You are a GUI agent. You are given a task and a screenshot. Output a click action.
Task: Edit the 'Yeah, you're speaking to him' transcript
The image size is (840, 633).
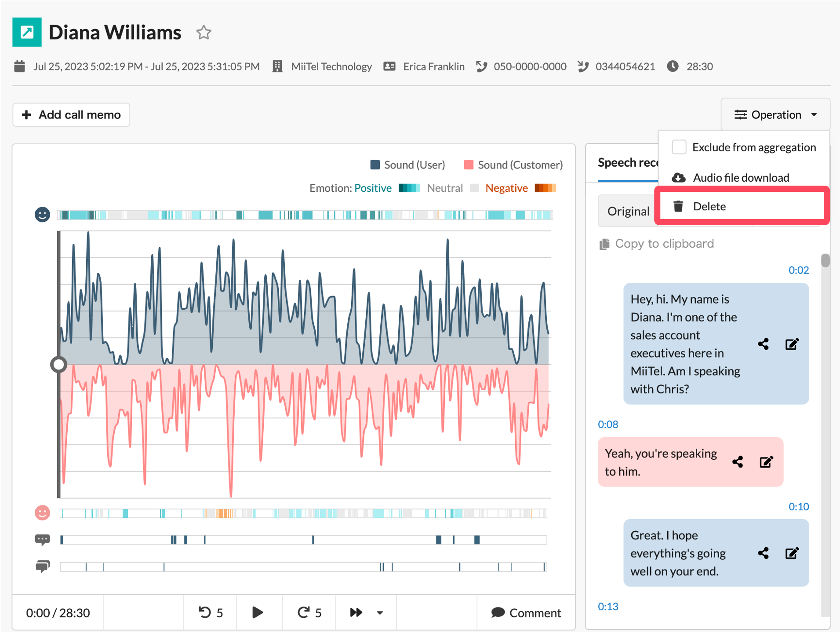(x=766, y=462)
